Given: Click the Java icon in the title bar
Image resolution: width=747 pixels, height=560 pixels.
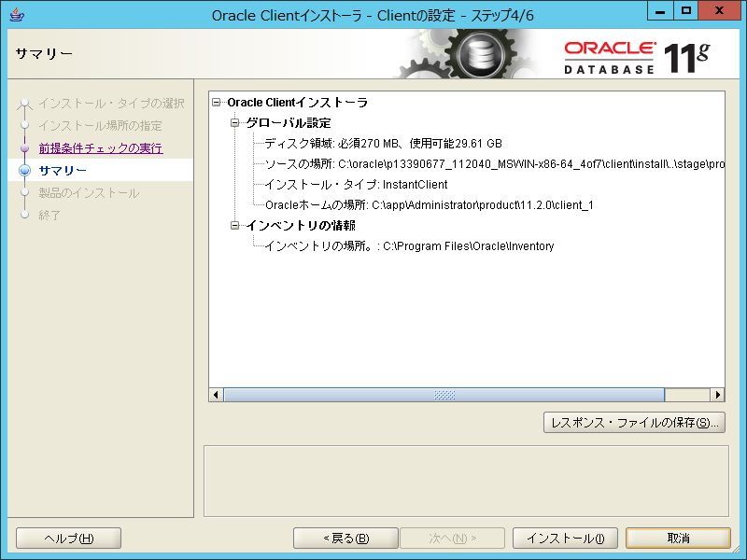Looking at the screenshot, I should (x=17, y=15).
